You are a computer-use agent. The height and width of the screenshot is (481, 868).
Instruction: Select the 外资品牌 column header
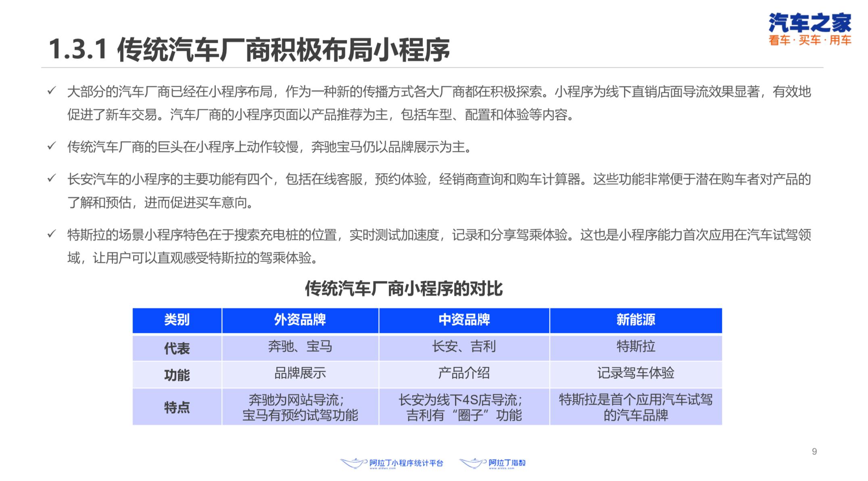tap(300, 320)
